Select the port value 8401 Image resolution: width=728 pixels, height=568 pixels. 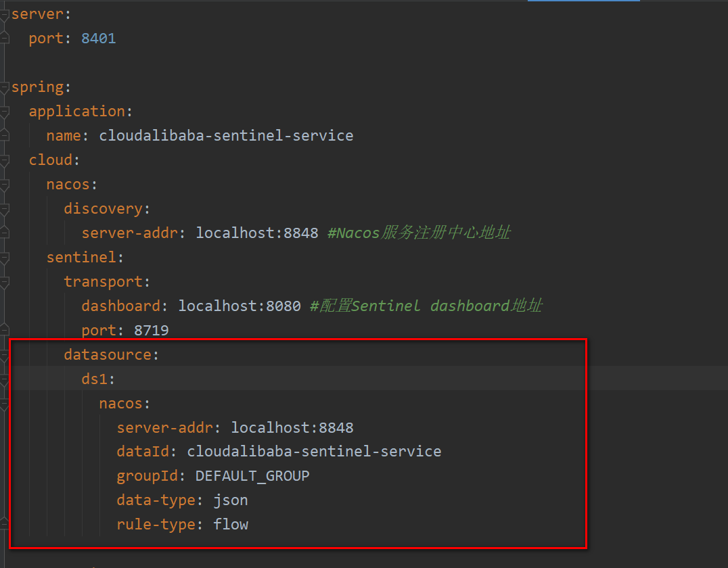(x=98, y=39)
